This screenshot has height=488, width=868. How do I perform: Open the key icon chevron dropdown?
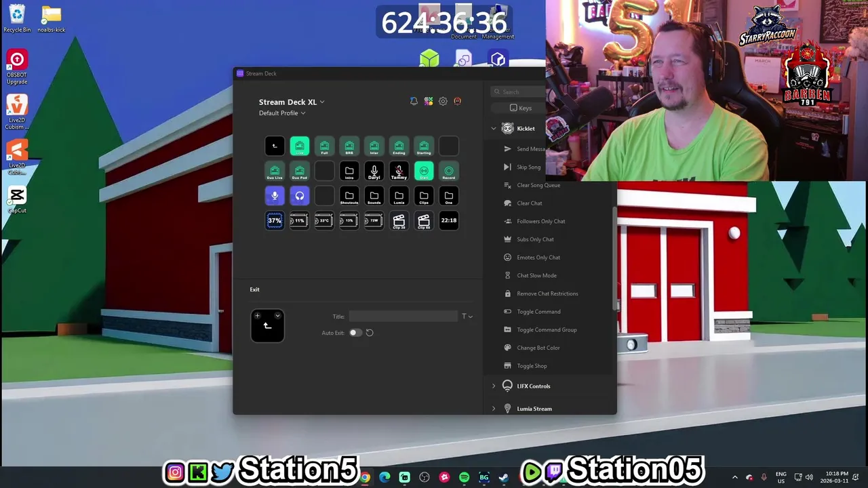[x=277, y=316]
